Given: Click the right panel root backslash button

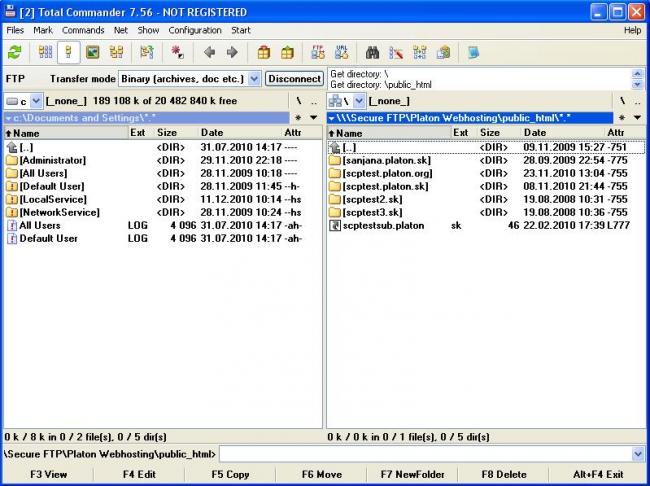Looking at the screenshot, I should coord(622,101).
